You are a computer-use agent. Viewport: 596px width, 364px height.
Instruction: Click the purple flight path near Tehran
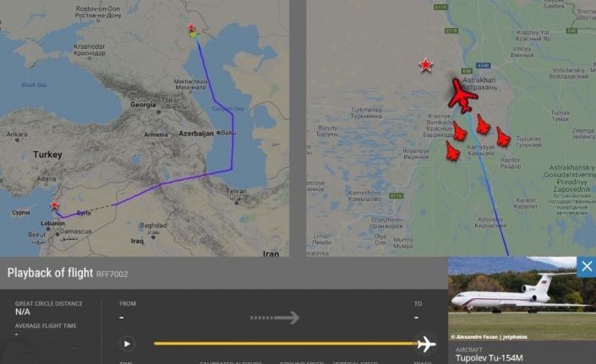click(x=221, y=172)
